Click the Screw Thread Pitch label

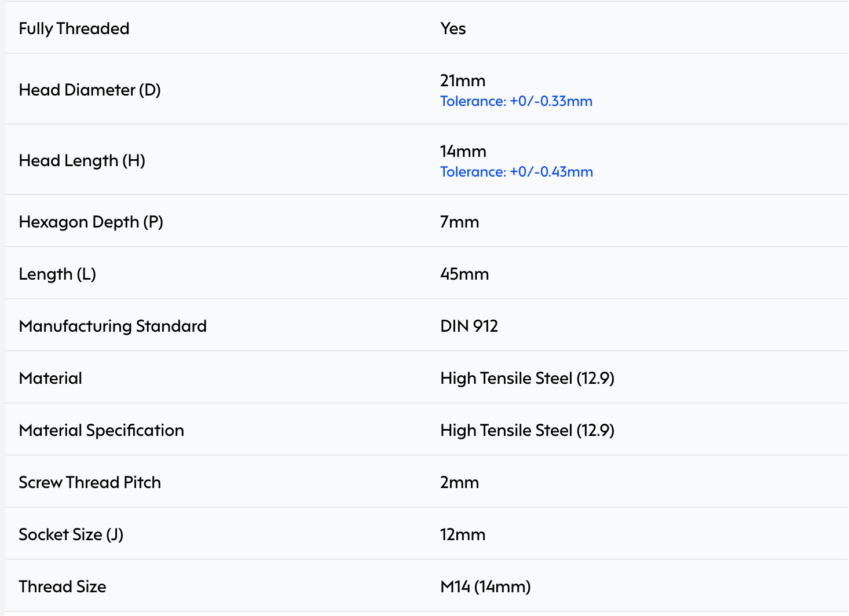tap(90, 482)
